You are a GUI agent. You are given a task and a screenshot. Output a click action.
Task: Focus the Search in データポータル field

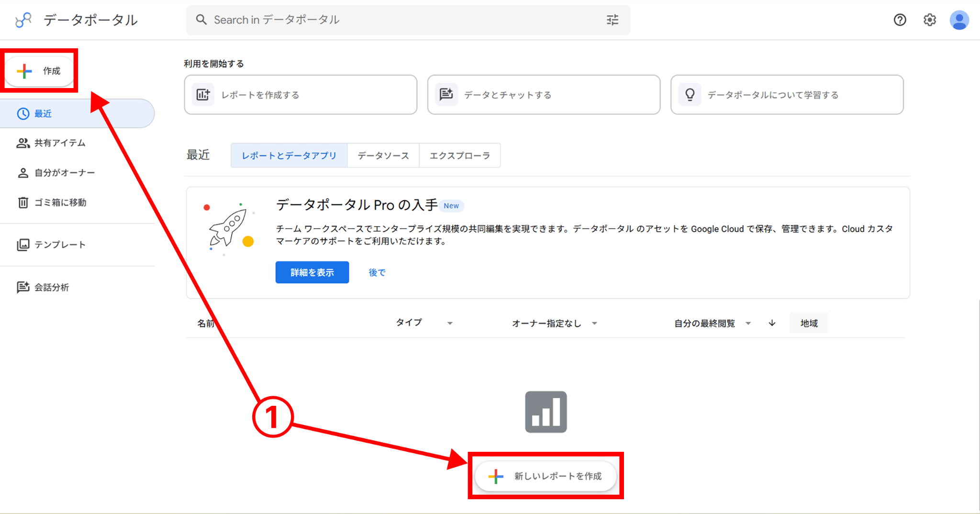(x=408, y=20)
